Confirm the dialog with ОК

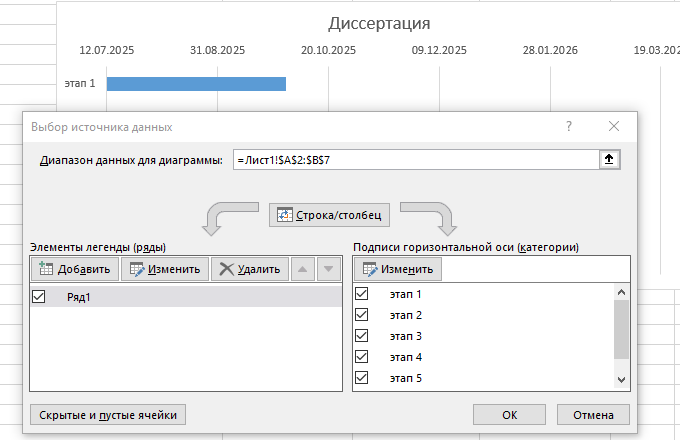[509, 415]
